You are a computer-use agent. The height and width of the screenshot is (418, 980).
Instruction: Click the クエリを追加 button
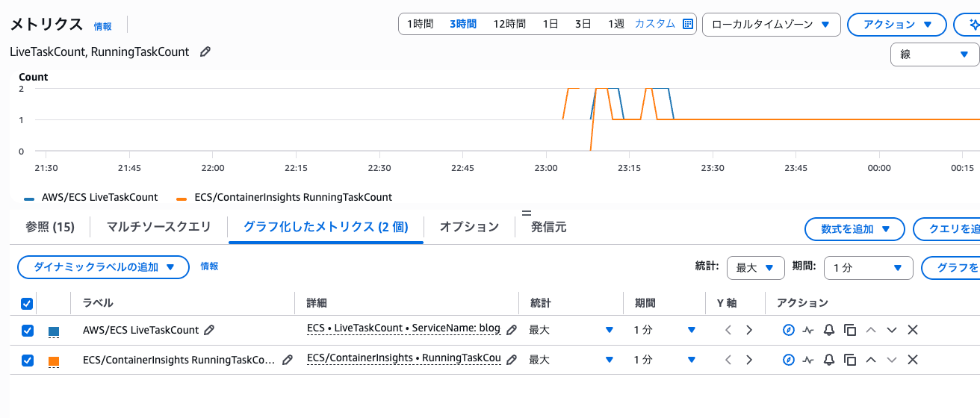click(946, 229)
